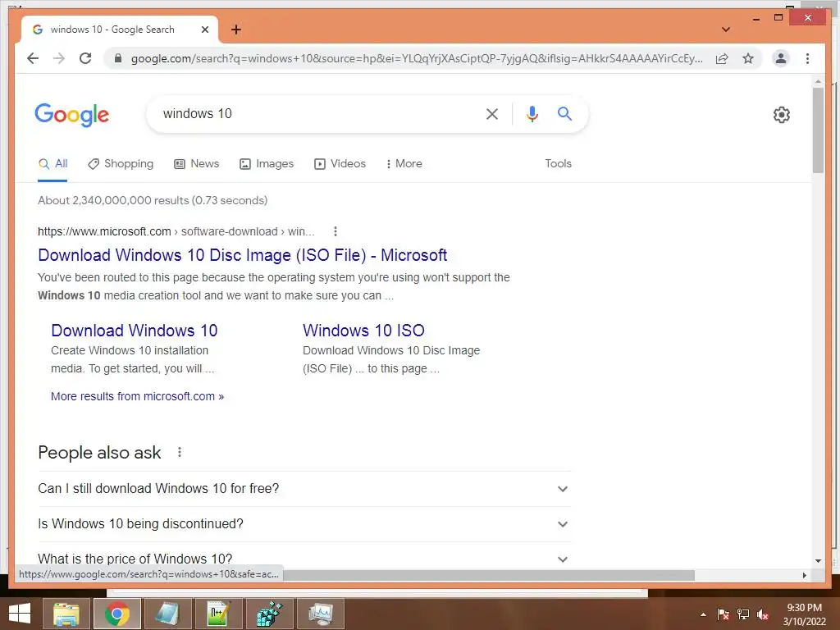This screenshot has height=630, width=840.
Task: Share this page using the share icon
Action: pos(722,58)
